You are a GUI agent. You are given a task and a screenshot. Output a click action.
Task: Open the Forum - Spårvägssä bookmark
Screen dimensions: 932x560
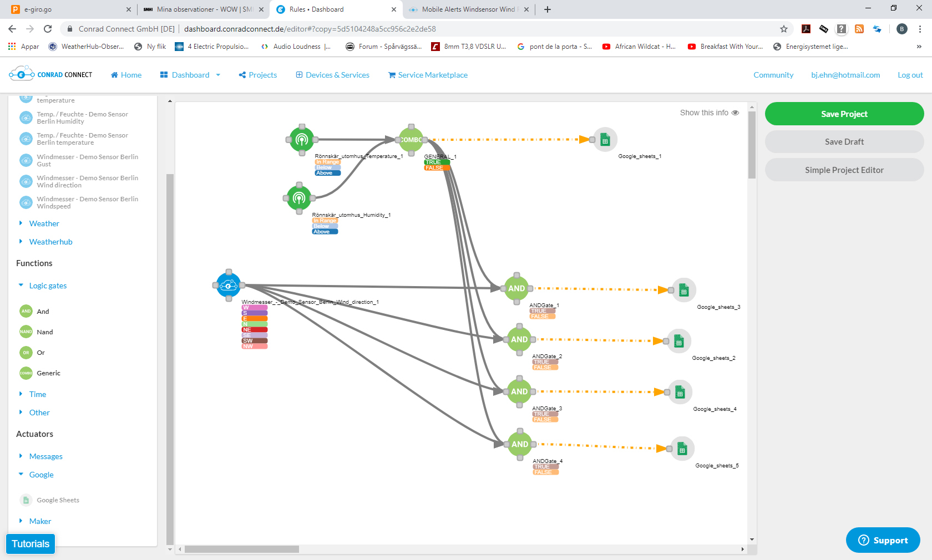(x=384, y=47)
